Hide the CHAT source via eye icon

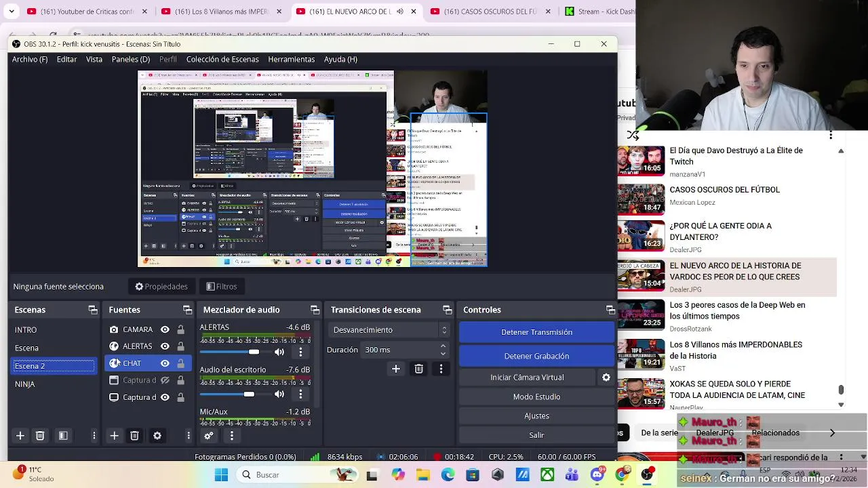(x=165, y=363)
